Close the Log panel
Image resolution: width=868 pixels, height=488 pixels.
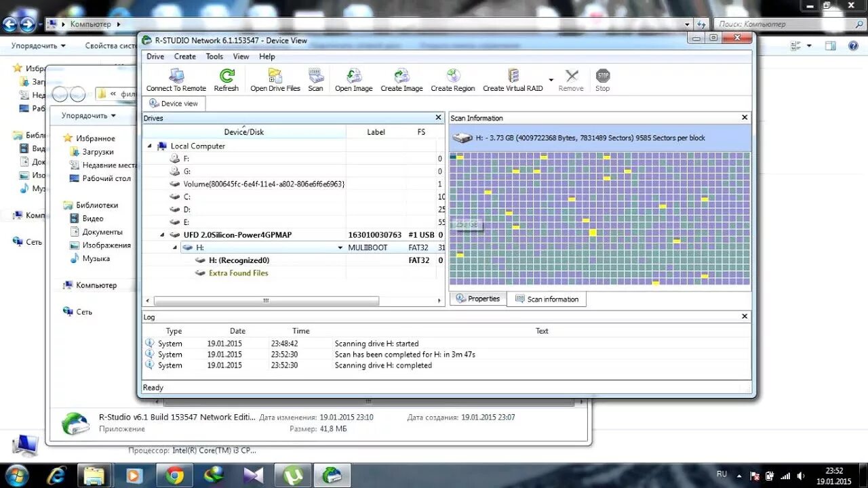pos(745,317)
